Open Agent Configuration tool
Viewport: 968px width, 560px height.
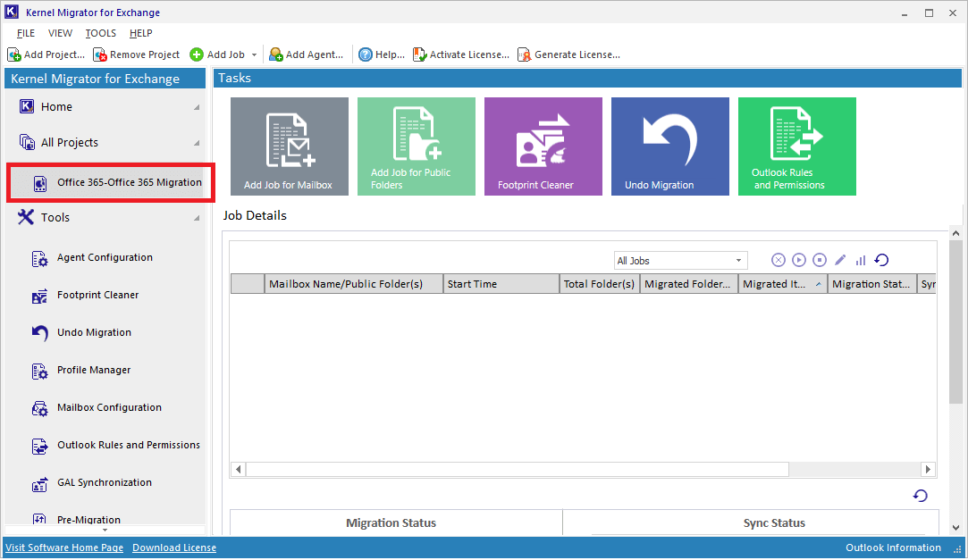[105, 258]
